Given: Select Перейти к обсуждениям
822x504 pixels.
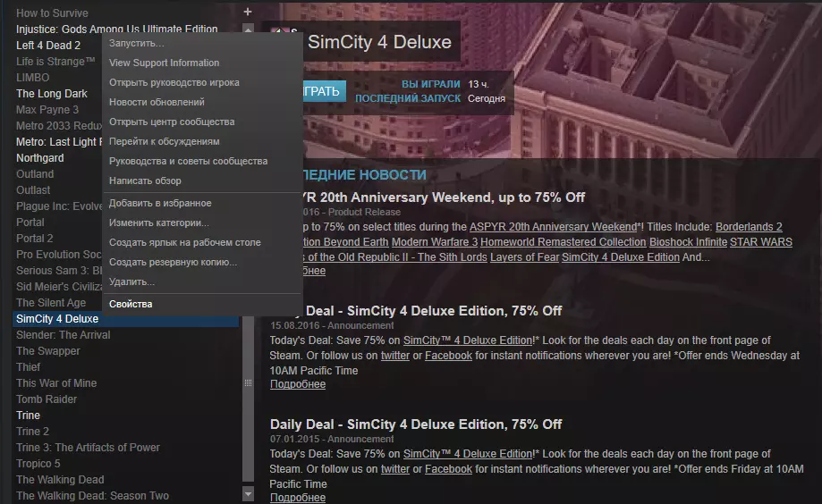Looking at the screenshot, I should coord(164,141).
